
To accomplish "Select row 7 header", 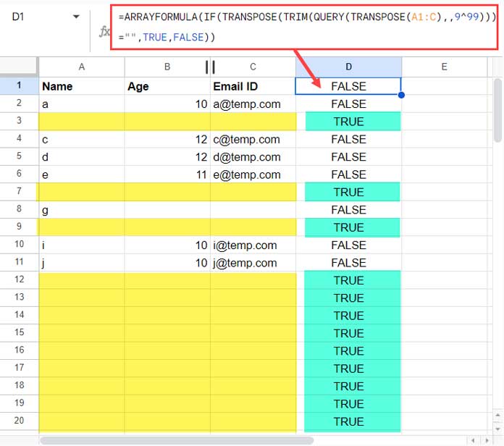I will click(x=19, y=191).
